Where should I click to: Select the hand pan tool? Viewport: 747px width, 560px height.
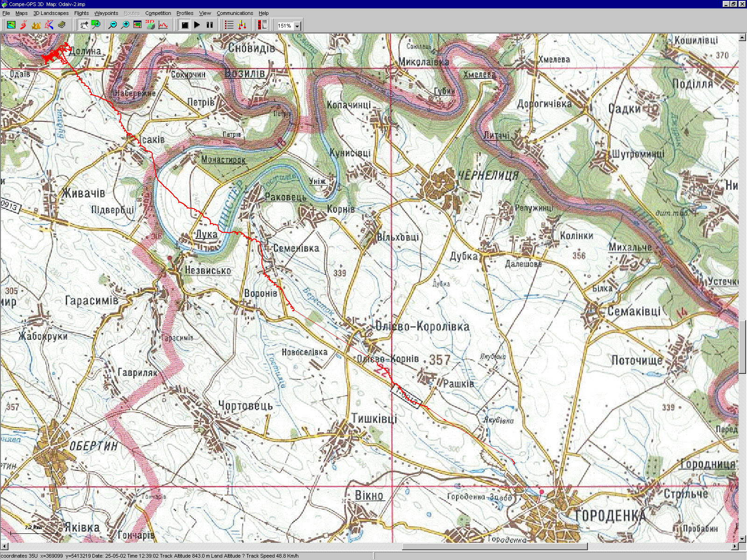[84, 25]
